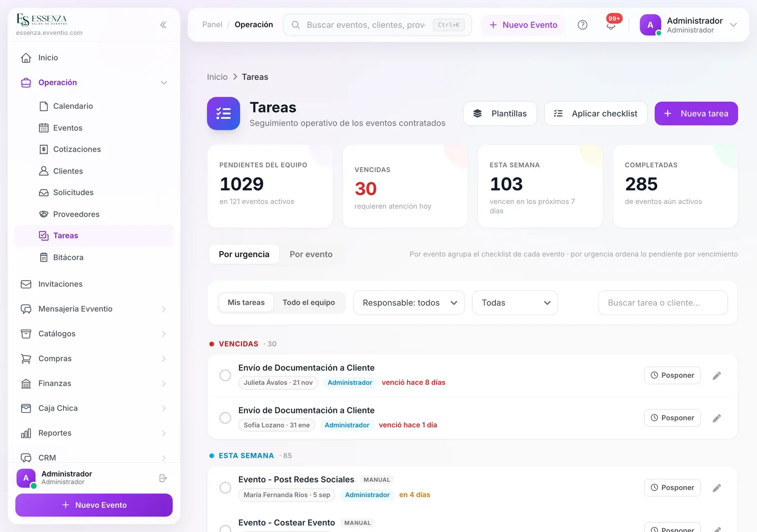Mark Sofía Lozano documentation task complete
Viewport: 757px width, 532px height.
point(225,418)
